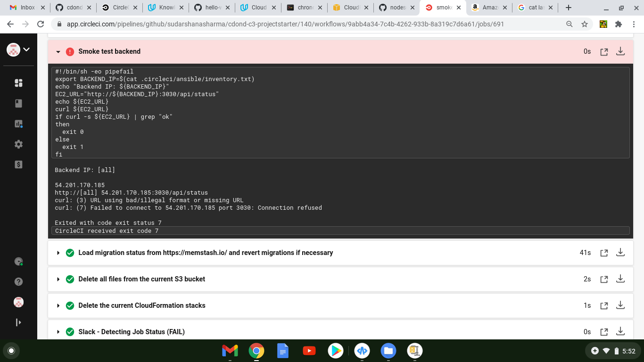644x362 pixels.
Task: Download Slack job status step output
Action: coord(620,332)
